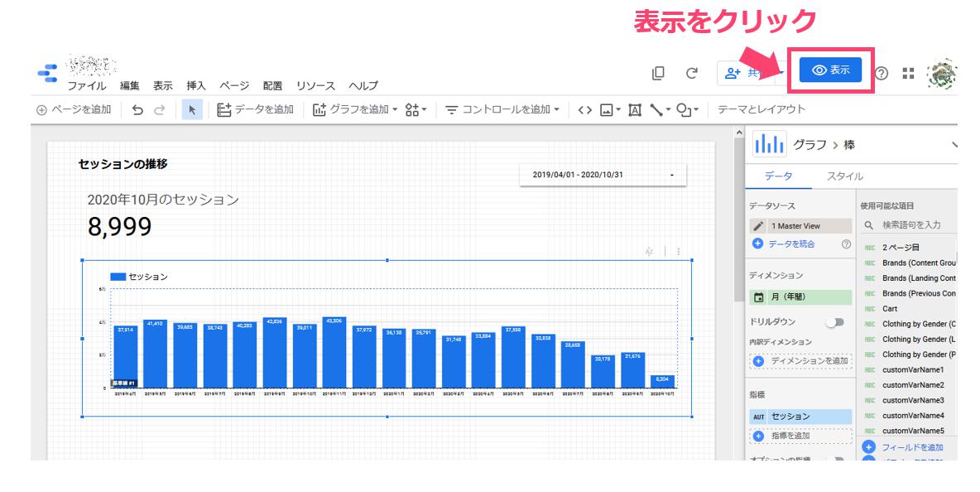
Task: Click フィールドを追加 link
Action: pos(912,447)
